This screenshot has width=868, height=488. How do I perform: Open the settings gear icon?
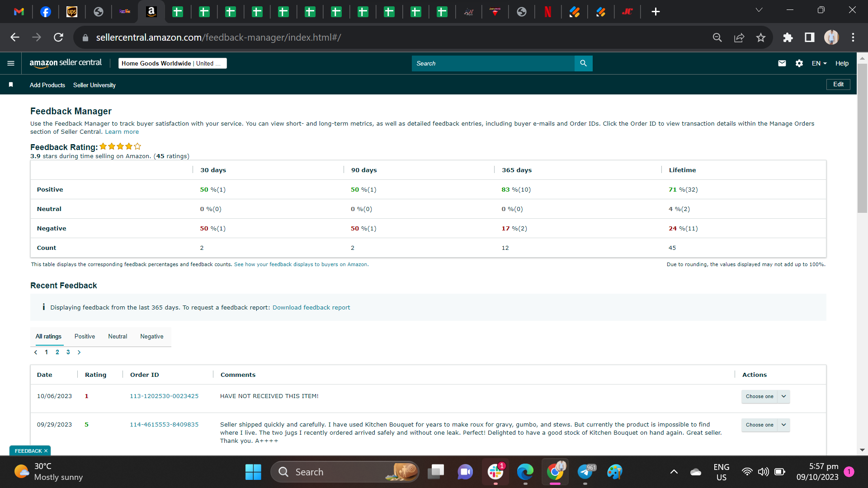(799, 63)
